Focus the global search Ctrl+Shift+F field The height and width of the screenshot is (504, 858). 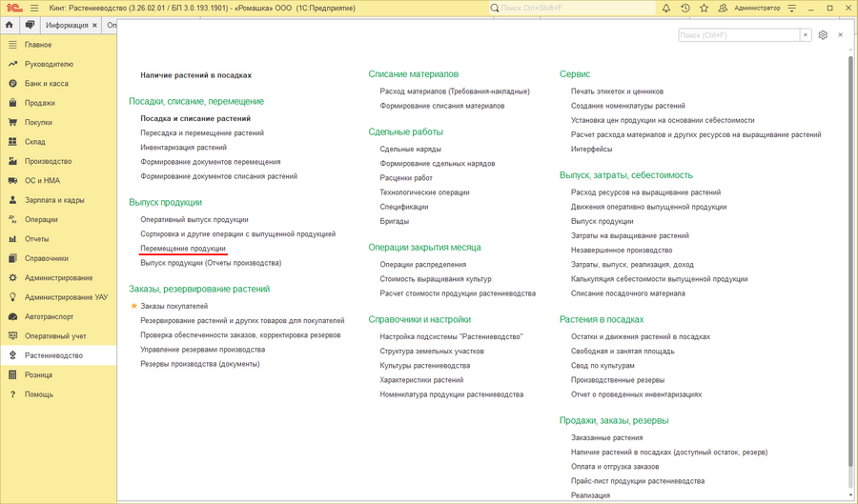pyautogui.click(x=572, y=9)
